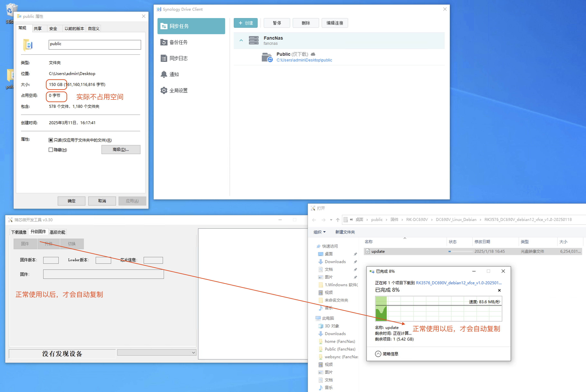Go up one folder level in Open dialog

tap(338, 220)
